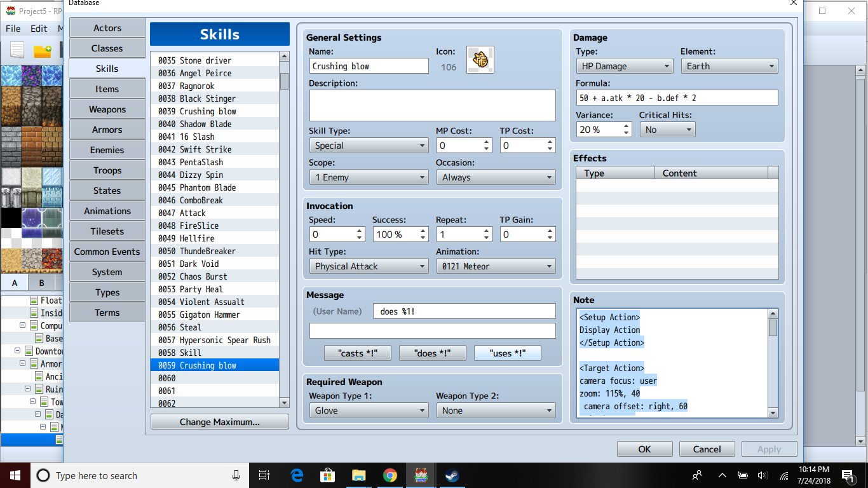Open the Animation dropdown 0121 Meteor
This screenshot has width=868, height=488.
tap(496, 266)
